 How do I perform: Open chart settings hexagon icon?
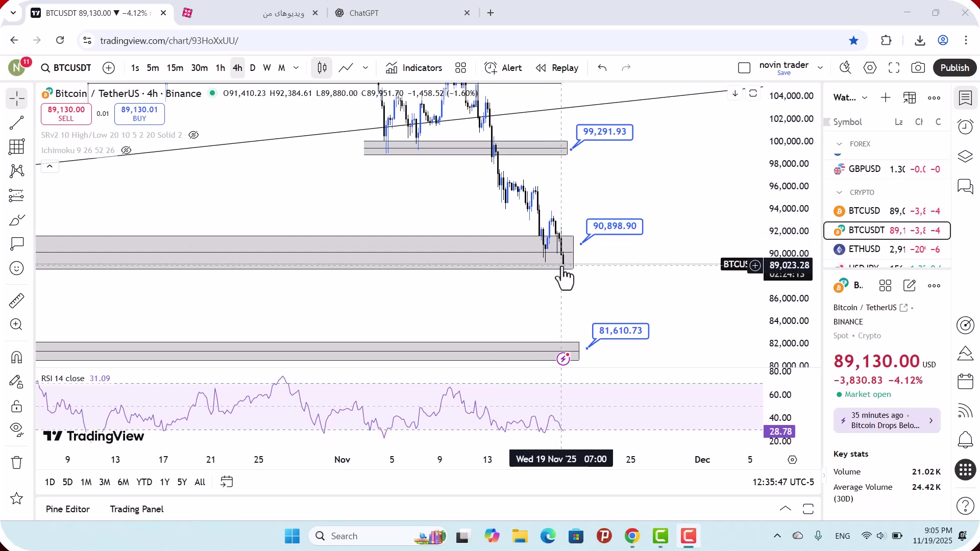870,68
